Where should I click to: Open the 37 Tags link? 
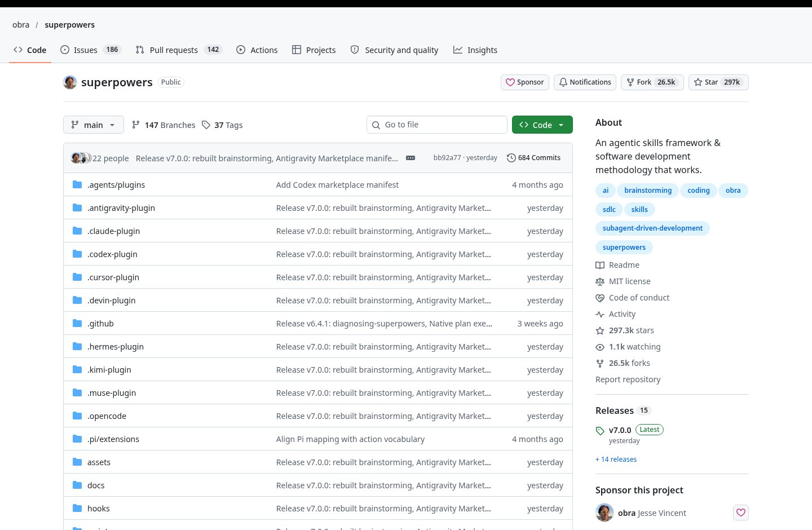pyautogui.click(x=222, y=125)
